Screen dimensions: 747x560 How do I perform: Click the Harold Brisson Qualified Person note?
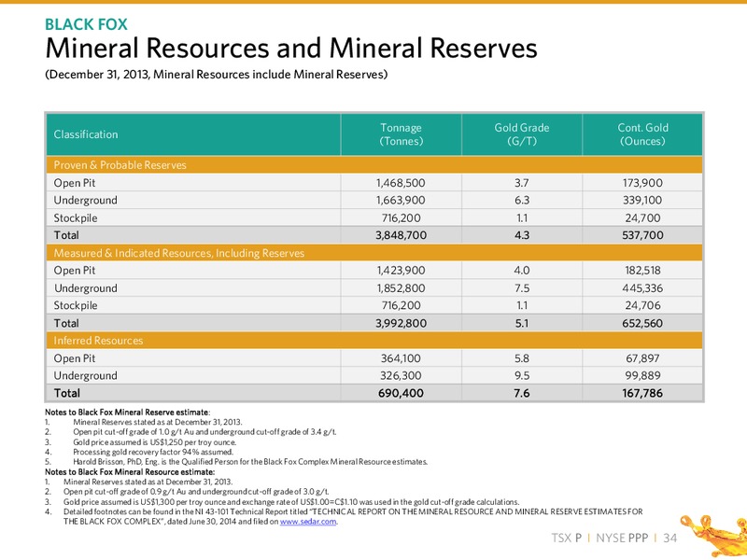(250, 462)
